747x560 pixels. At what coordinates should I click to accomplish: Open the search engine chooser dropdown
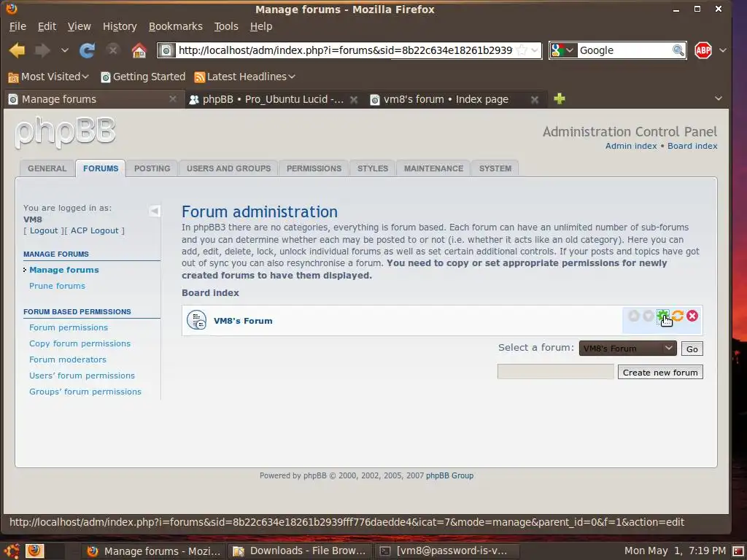click(x=564, y=50)
